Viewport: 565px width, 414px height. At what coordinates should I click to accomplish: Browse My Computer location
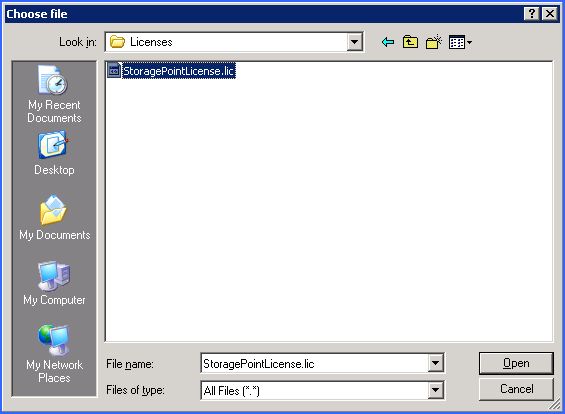point(54,283)
